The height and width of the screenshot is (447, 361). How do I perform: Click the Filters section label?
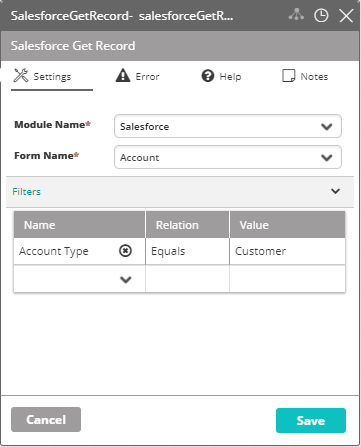26,191
